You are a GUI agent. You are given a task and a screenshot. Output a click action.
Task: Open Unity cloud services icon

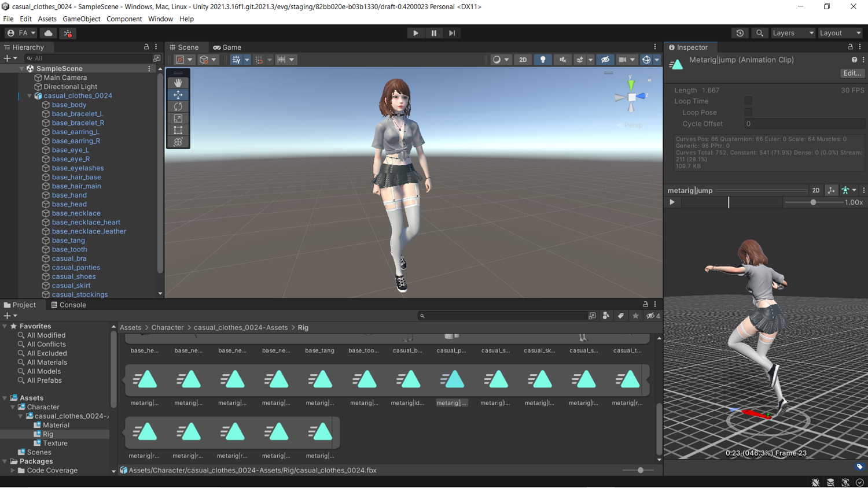[49, 33]
